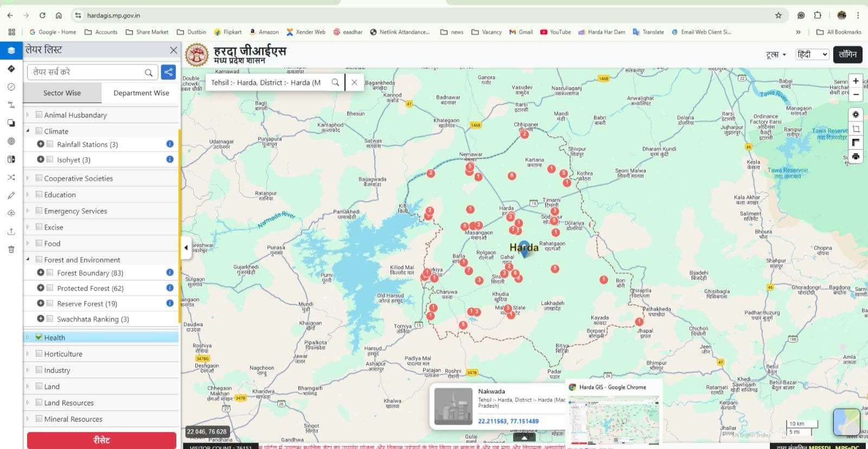Switch basemap using the thumbnail
This screenshot has width=868, height=449.
tap(846, 422)
